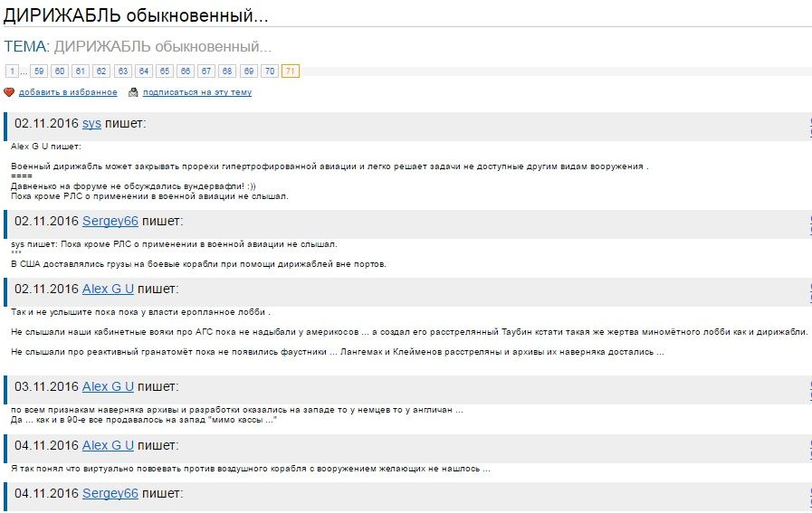Screen dimensions: 812x513
Task: Click the red heart favorites icon
Action: [x=9, y=92]
